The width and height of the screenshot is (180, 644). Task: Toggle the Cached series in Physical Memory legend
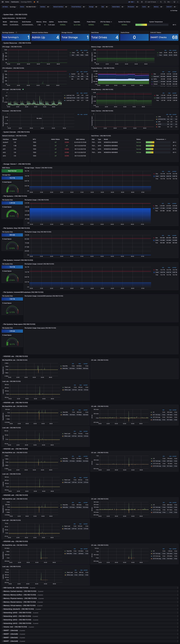156,81
